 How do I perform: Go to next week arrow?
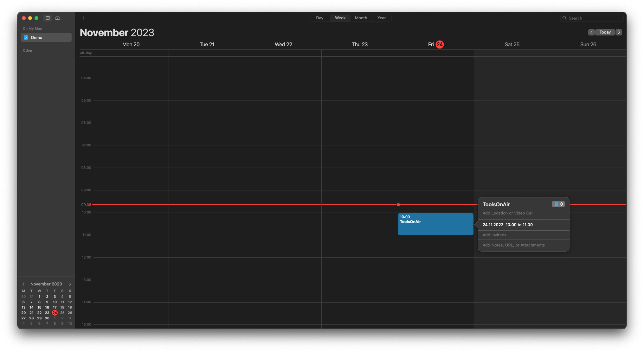[619, 32]
